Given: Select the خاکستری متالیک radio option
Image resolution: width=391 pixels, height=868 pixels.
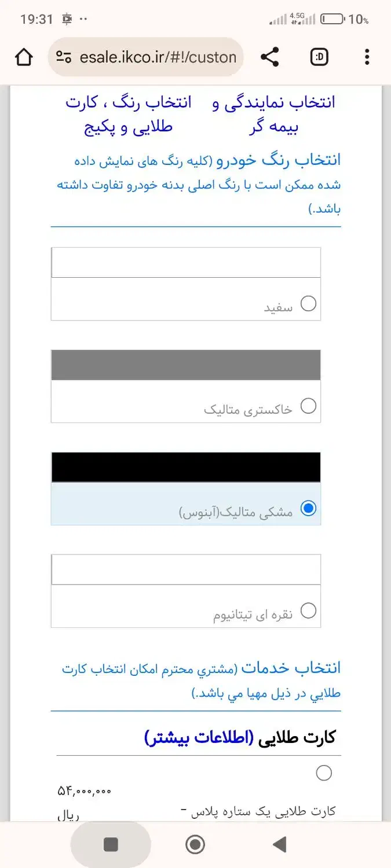Looking at the screenshot, I should click(309, 406).
